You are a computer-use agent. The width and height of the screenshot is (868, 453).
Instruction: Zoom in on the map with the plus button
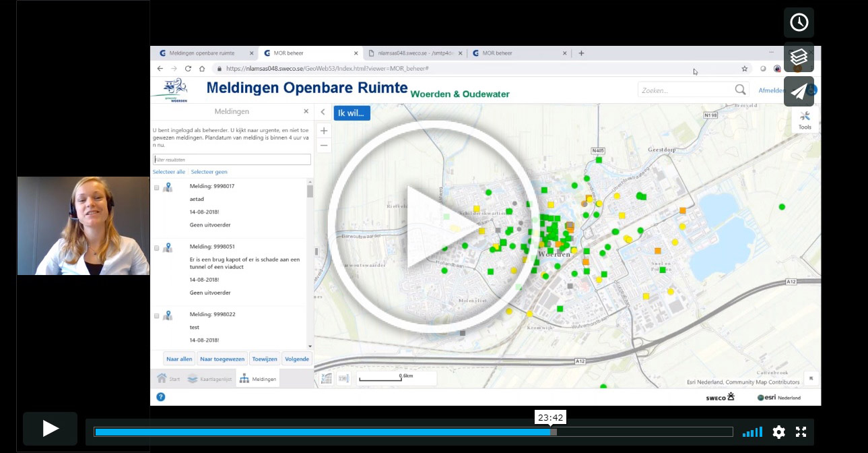[324, 131]
